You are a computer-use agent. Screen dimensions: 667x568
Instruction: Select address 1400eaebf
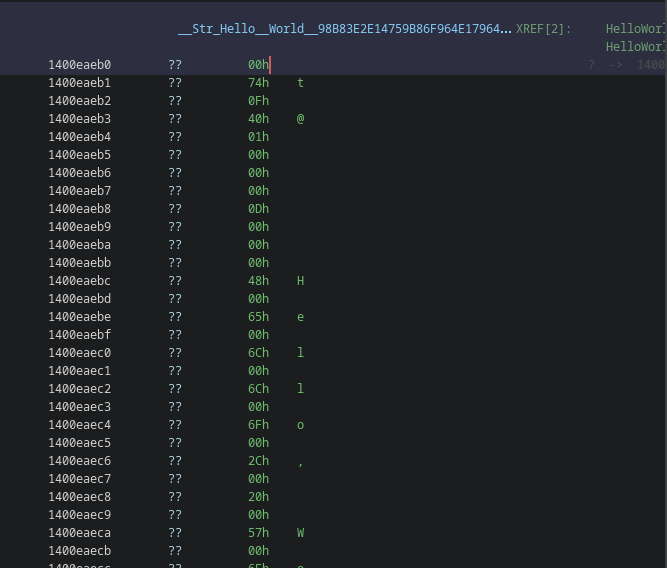click(80, 335)
